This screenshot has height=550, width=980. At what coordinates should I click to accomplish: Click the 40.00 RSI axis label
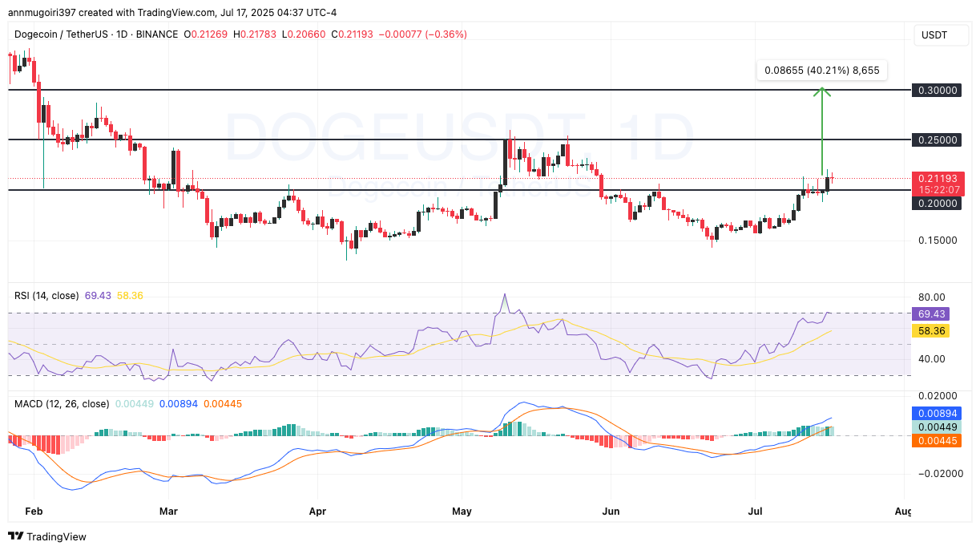pos(931,359)
